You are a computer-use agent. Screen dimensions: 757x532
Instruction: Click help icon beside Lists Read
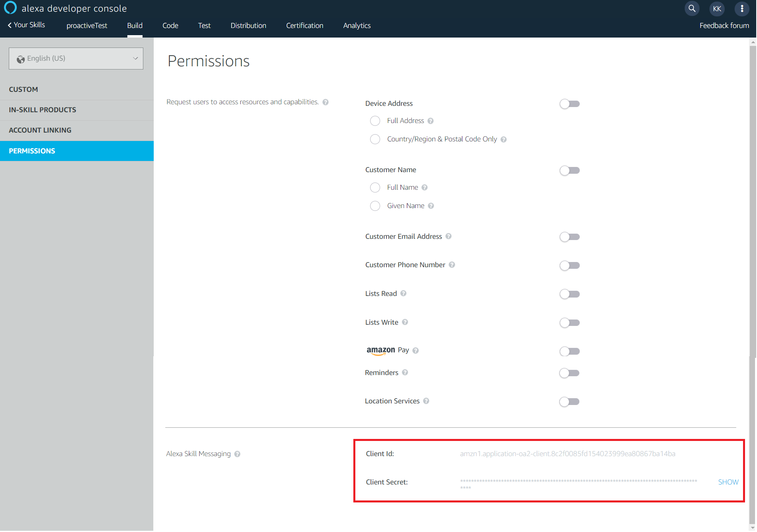[x=403, y=294]
